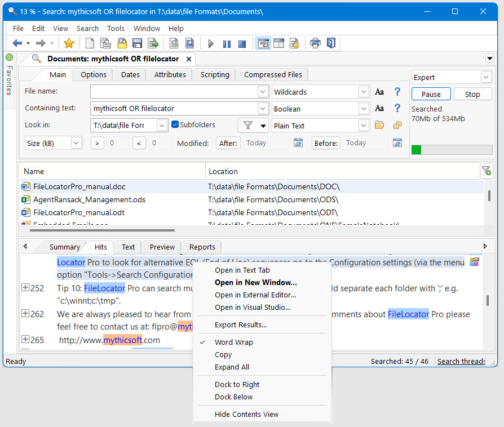Stop the search from toolbar
This screenshot has height=427, width=504.
(242, 44)
